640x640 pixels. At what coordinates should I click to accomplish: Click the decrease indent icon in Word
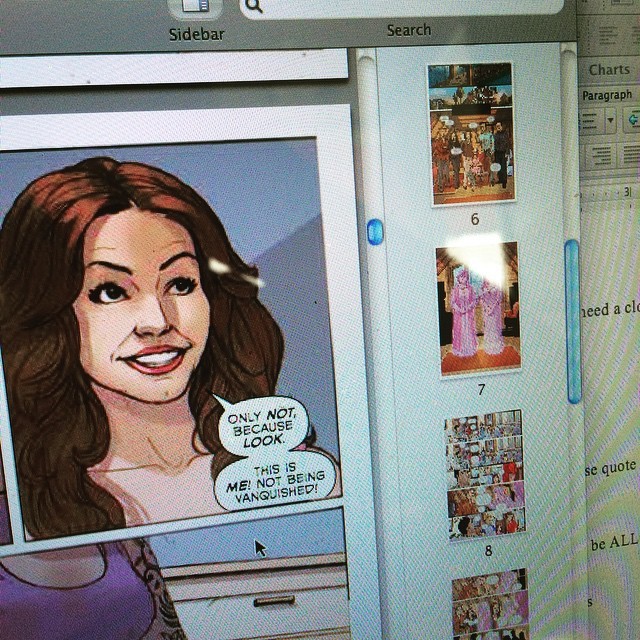point(632,119)
